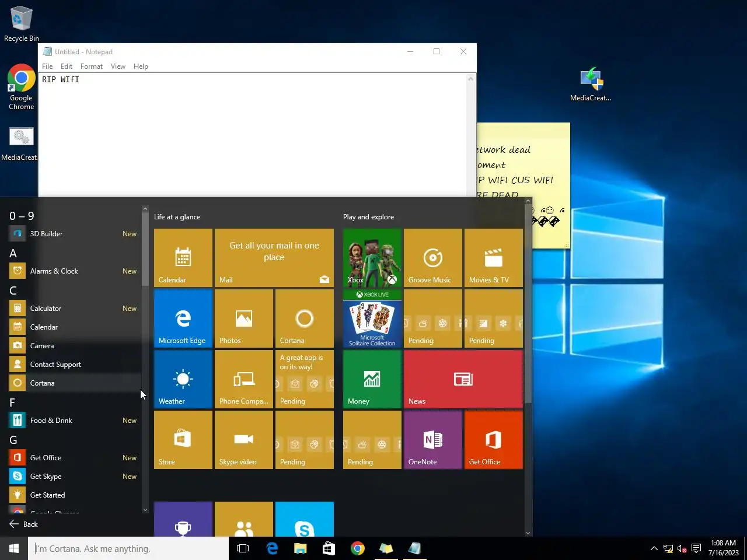Click the Cortana search box

click(x=128, y=548)
